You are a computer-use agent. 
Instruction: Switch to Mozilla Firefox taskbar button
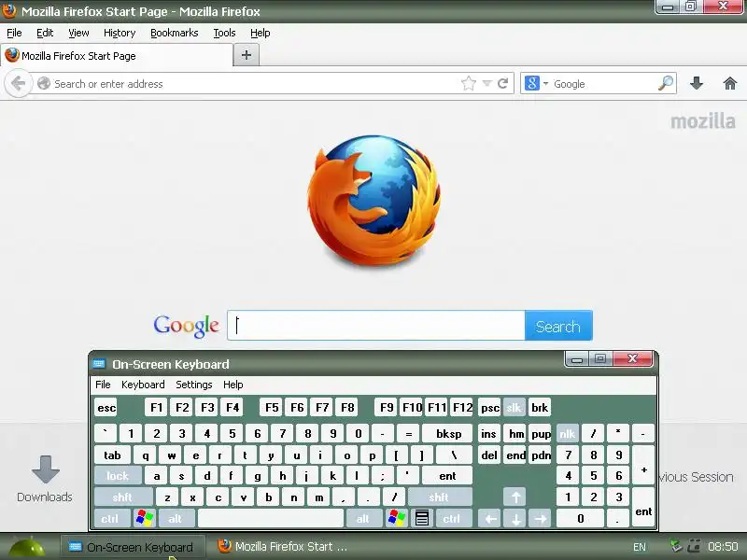pyautogui.click(x=282, y=547)
